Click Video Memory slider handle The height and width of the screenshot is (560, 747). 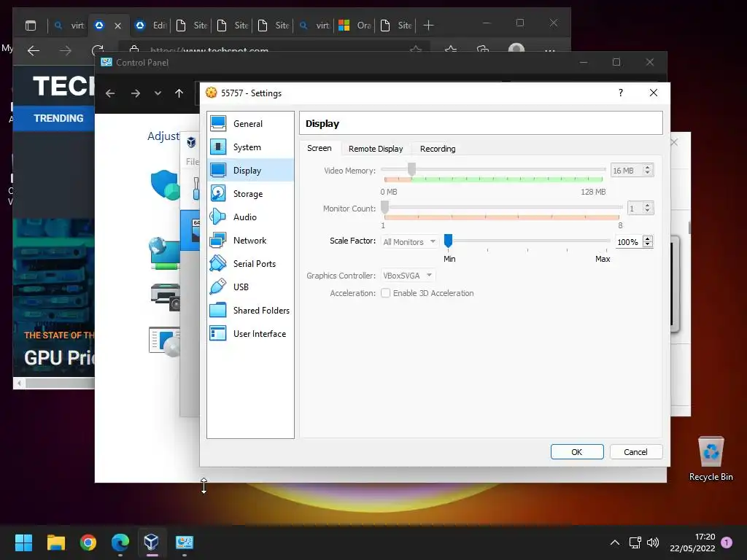coord(411,169)
